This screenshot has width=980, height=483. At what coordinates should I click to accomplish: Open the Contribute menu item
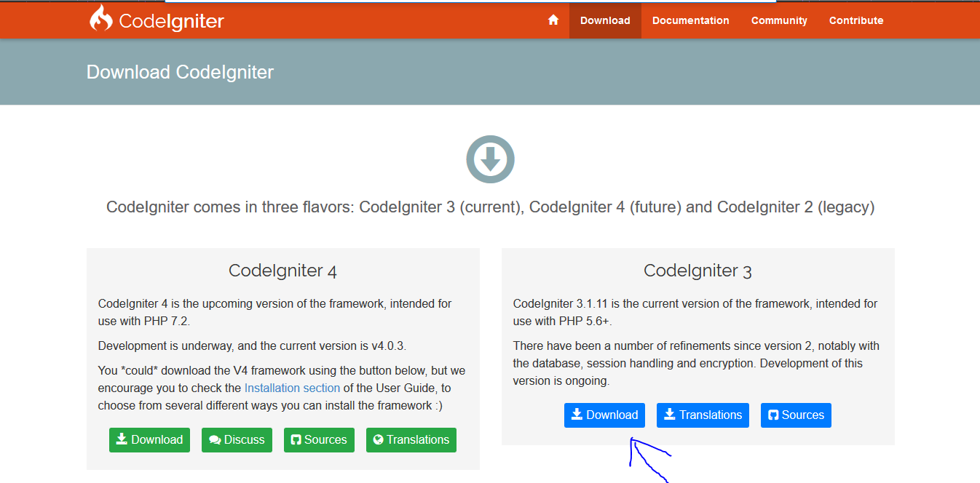click(x=856, y=20)
